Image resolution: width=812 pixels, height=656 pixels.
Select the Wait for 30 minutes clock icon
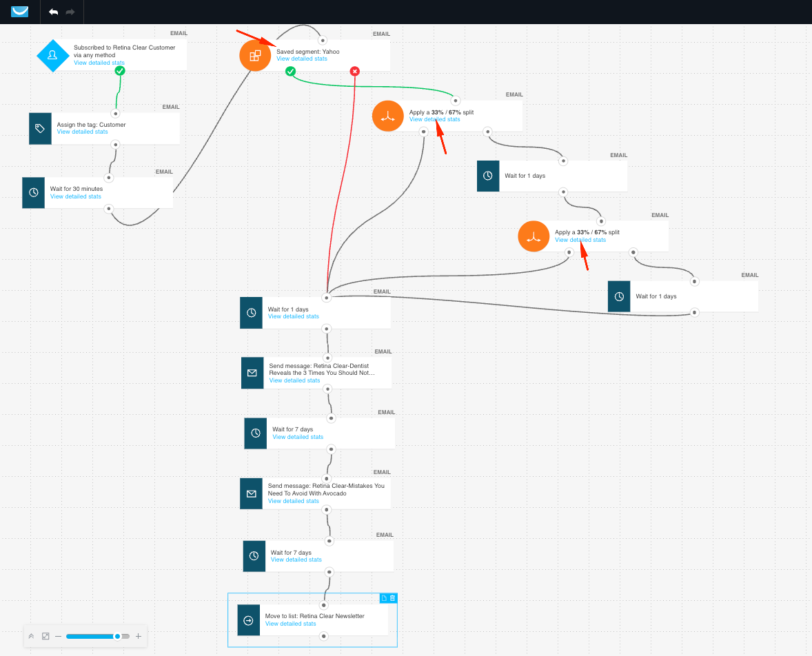(33, 192)
